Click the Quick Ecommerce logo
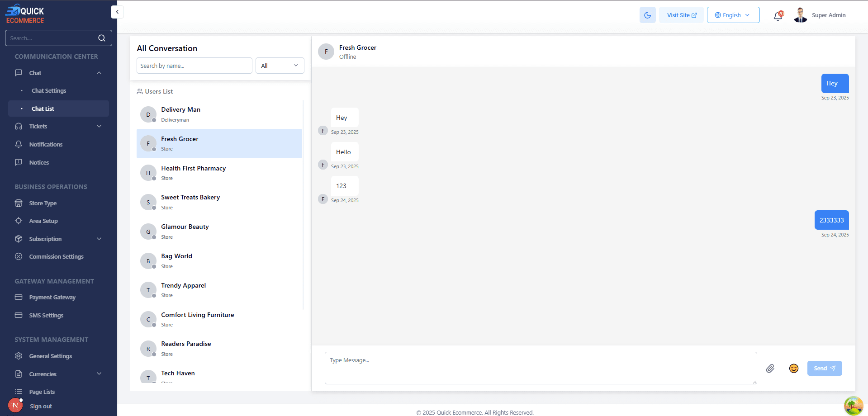The image size is (868, 416). [25, 14]
